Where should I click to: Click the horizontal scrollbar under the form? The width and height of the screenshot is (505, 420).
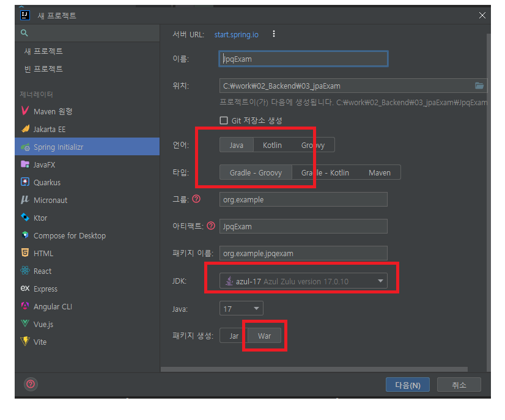[314, 369]
